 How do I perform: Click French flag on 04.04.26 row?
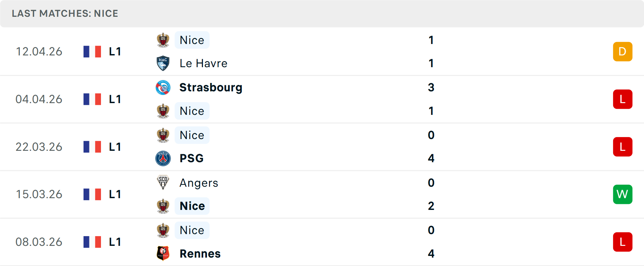tap(92, 99)
